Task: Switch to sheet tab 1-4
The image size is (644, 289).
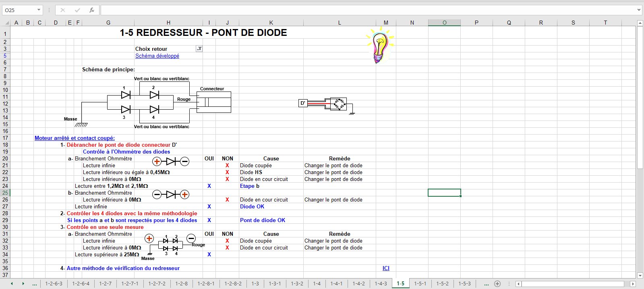Action: (x=317, y=284)
